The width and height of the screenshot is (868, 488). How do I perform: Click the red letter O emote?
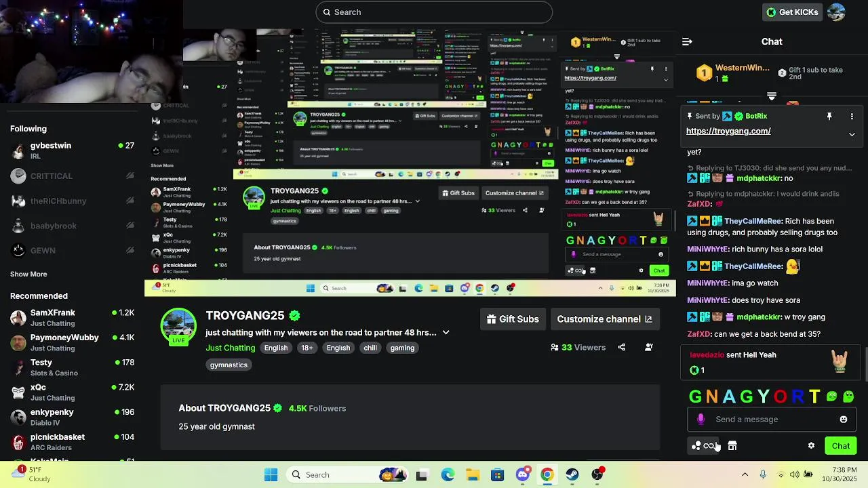point(780,397)
